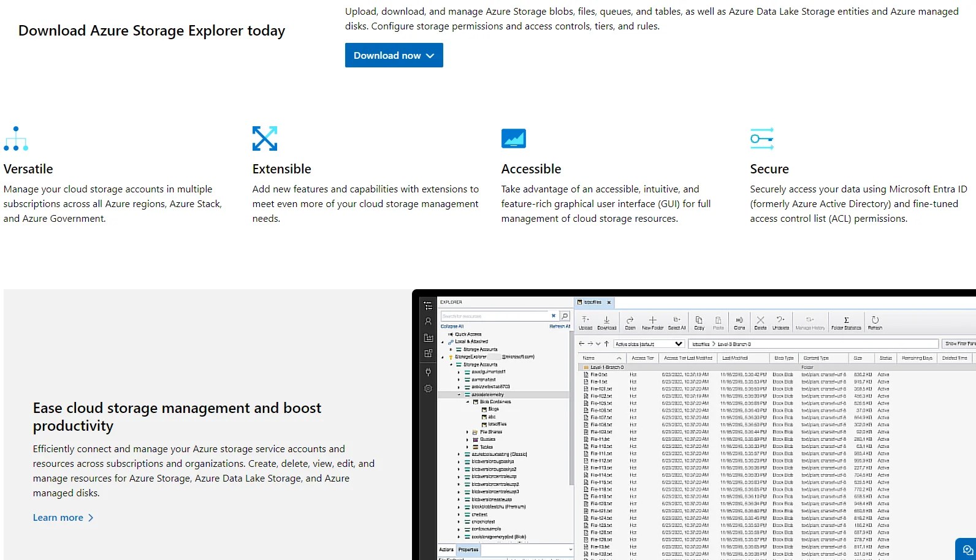Screen dimensions: 976x560
Task: Sort by the Blob Type column header
Action: (783, 358)
